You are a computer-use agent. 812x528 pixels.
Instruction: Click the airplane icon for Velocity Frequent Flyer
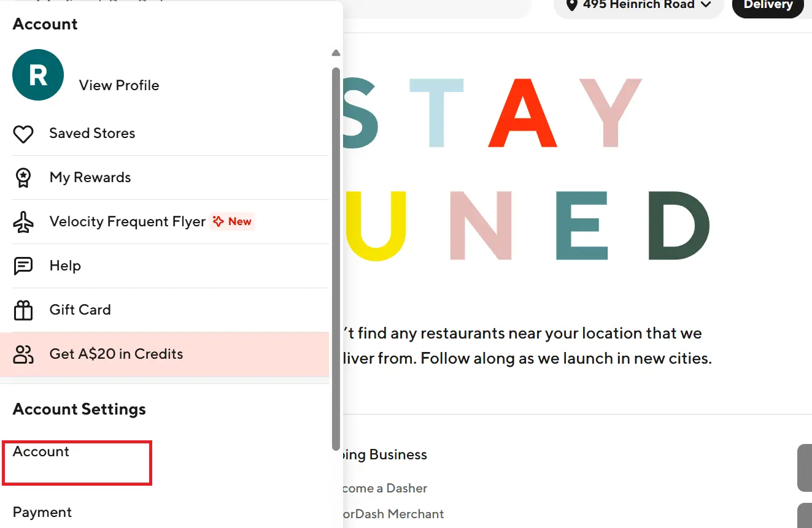(23, 222)
